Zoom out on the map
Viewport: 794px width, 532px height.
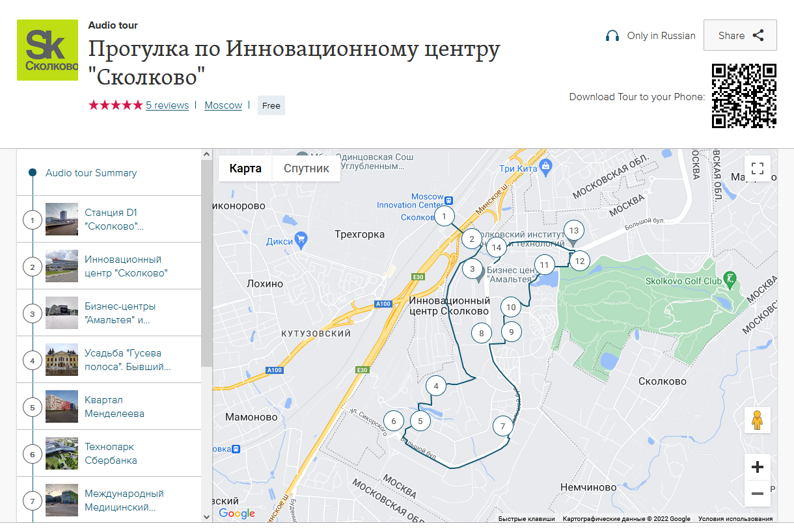pos(757,494)
